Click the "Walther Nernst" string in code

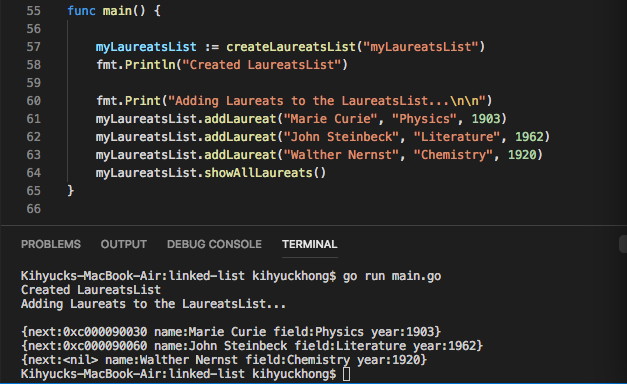341,155
